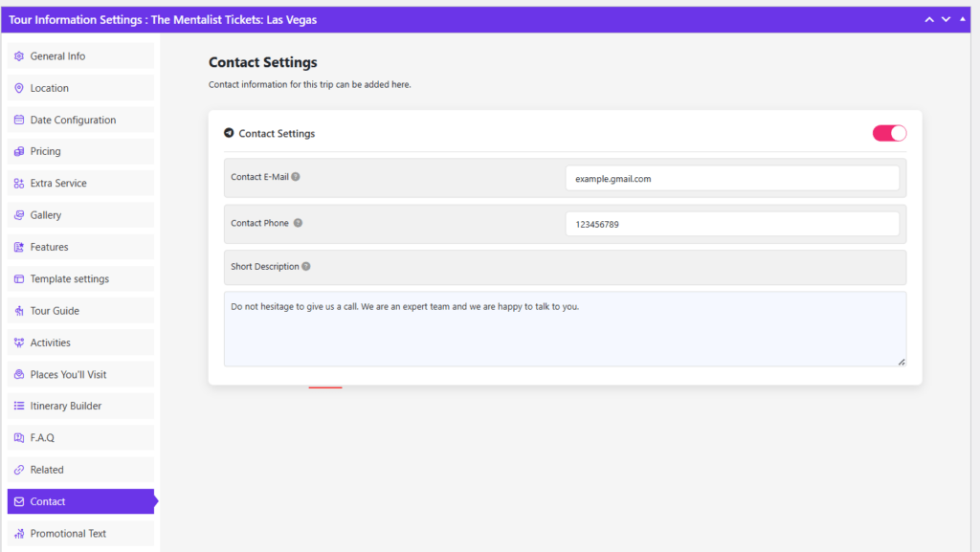
Task: Click inside the Contact Phone field
Action: tap(732, 223)
